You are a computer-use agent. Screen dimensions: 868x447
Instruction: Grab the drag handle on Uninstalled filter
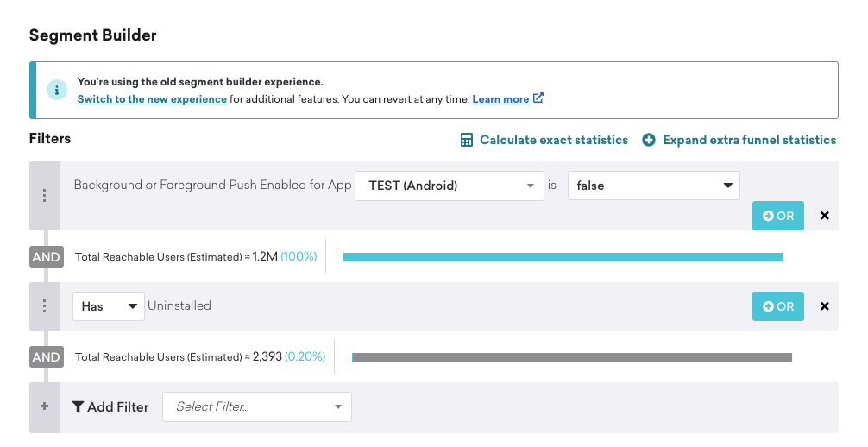point(44,306)
